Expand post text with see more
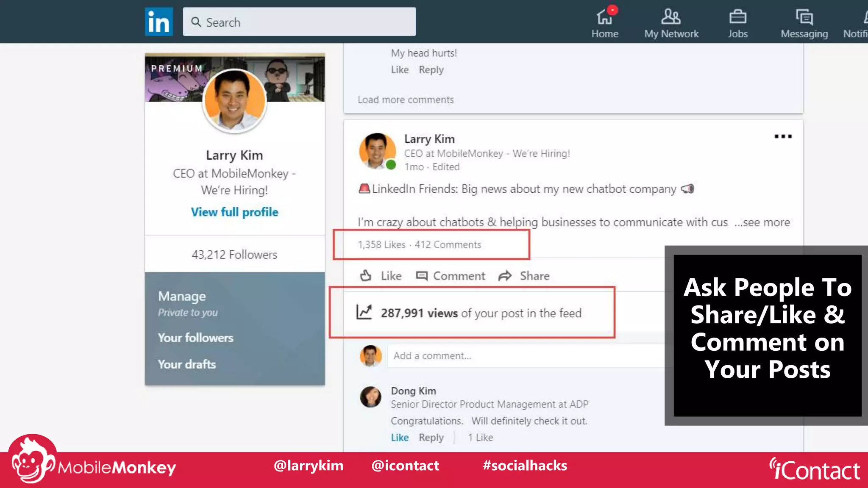The width and height of the screenshot is (868, 488). (762, 222)
